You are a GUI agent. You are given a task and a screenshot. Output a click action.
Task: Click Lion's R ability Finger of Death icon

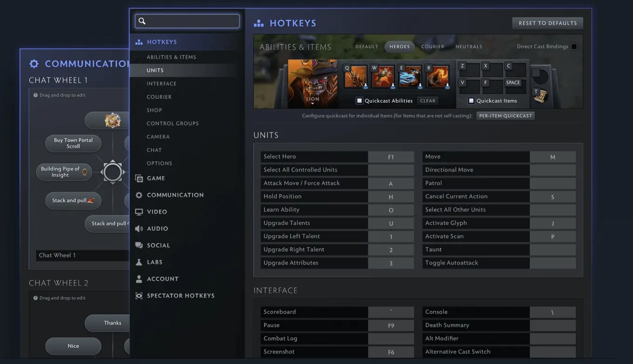point(438,76)
